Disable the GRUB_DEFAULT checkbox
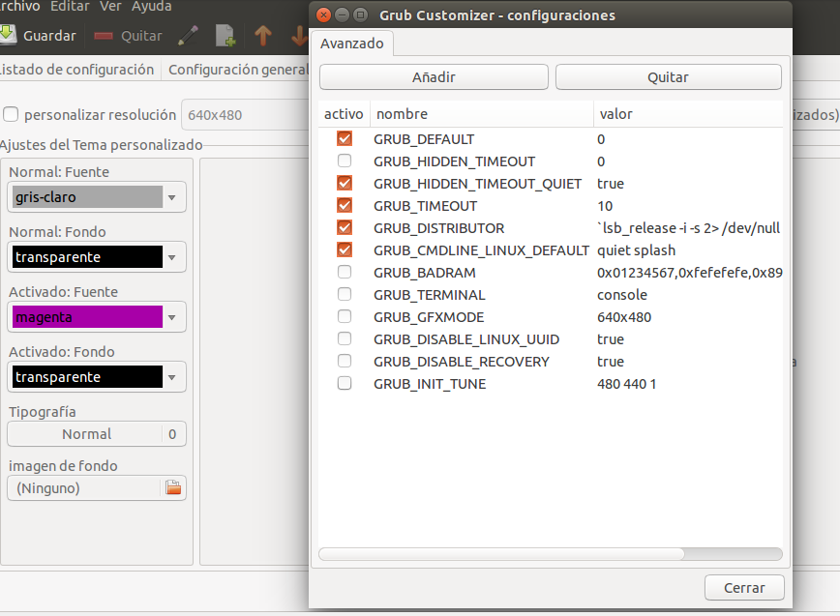Image resolution: width=840 pixels, height=616 pixels. pyautogui.click(x=345, y=139)
